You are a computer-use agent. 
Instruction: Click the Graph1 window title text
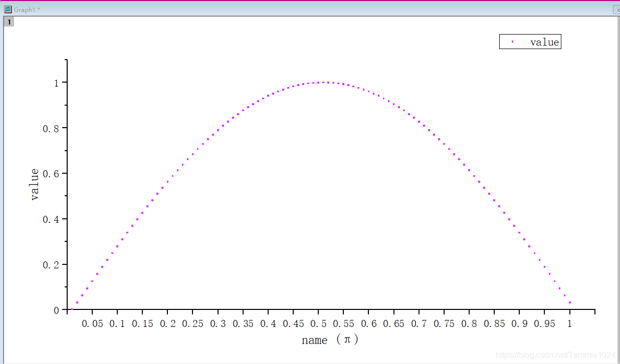click(x=27, y=10)
